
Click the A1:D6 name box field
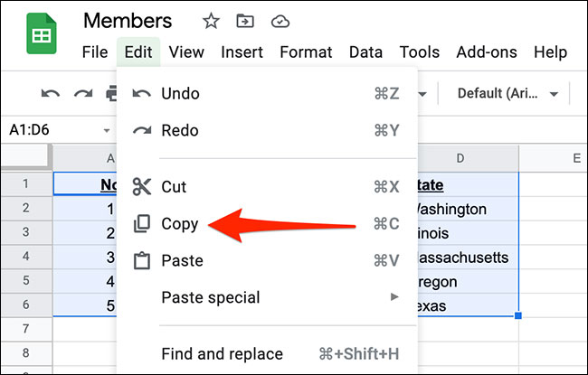tap(45, 130)
